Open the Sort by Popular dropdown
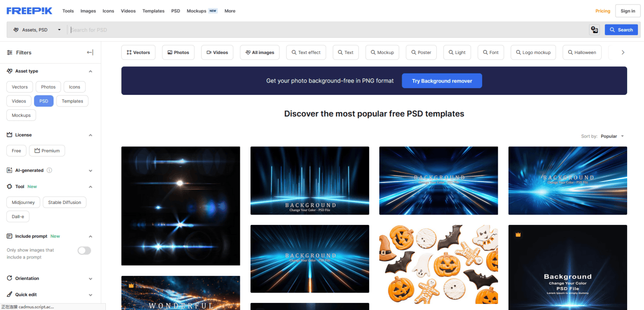 (612, 136)
